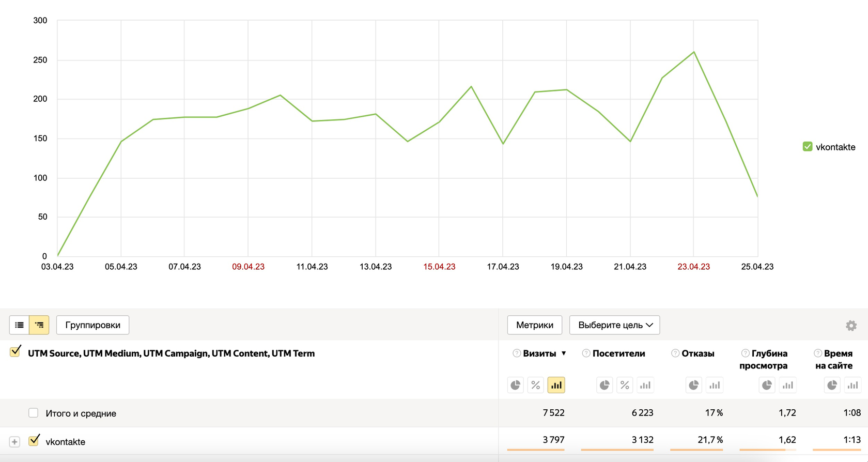Click the Посетители column header
The width and height of the screenshot is (868, 462).
tap(618, 353)
